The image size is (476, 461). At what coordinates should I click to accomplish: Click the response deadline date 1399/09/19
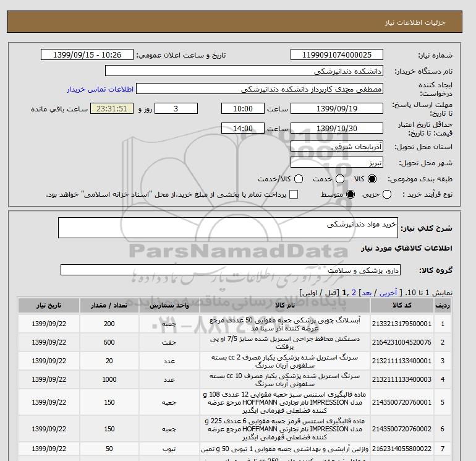coord(337,108)
